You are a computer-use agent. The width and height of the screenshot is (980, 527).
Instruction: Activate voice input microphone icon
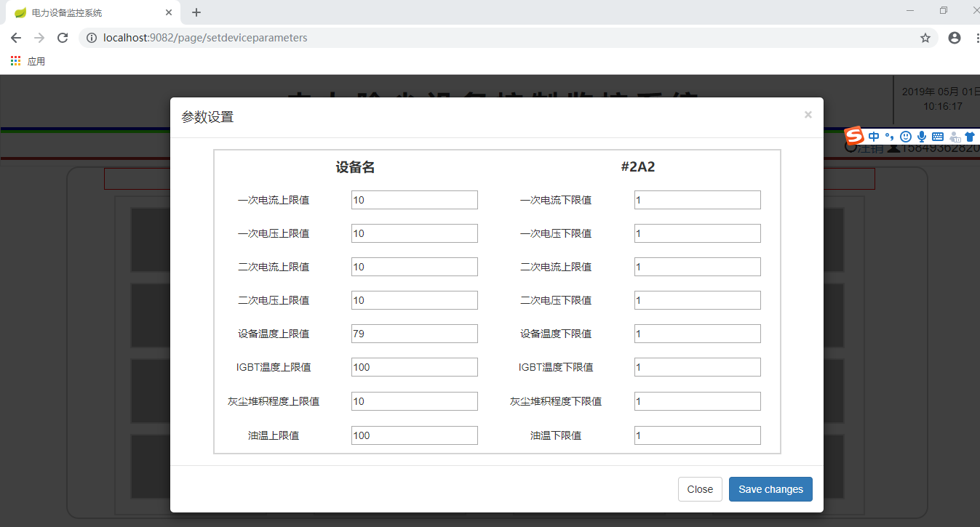922,137
